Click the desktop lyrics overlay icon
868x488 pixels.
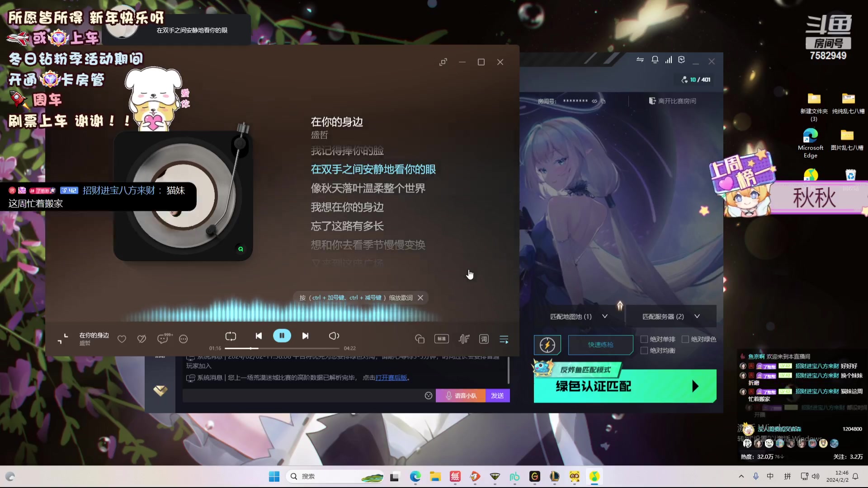coord(420,339)
